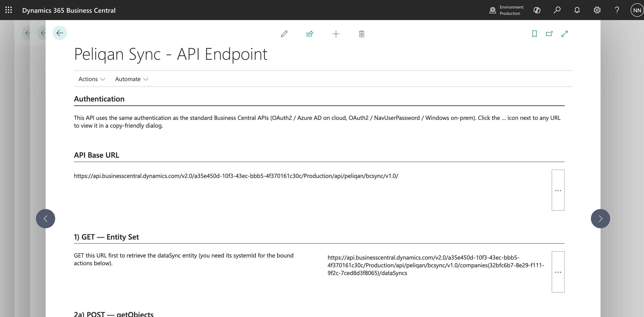Screen dimensions: 644x317
Task: Open the notifications bell
Action: (577, 10)
